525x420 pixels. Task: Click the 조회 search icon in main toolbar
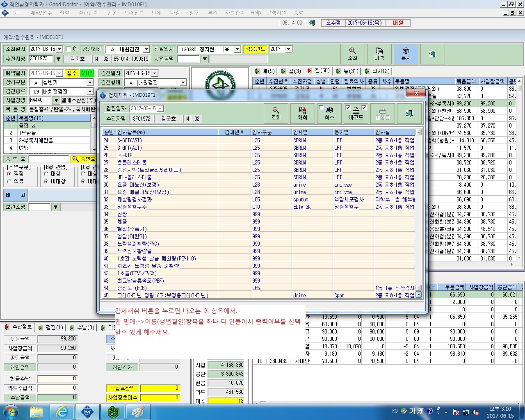click(x=353, y=54)
